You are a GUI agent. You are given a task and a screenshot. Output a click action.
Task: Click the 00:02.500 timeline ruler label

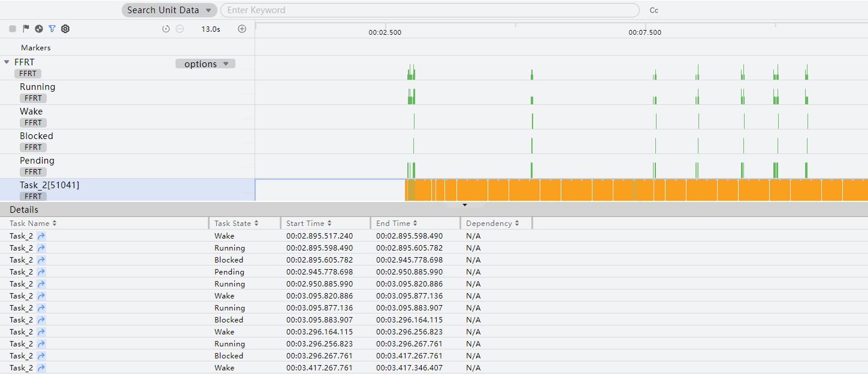point(385,32)
